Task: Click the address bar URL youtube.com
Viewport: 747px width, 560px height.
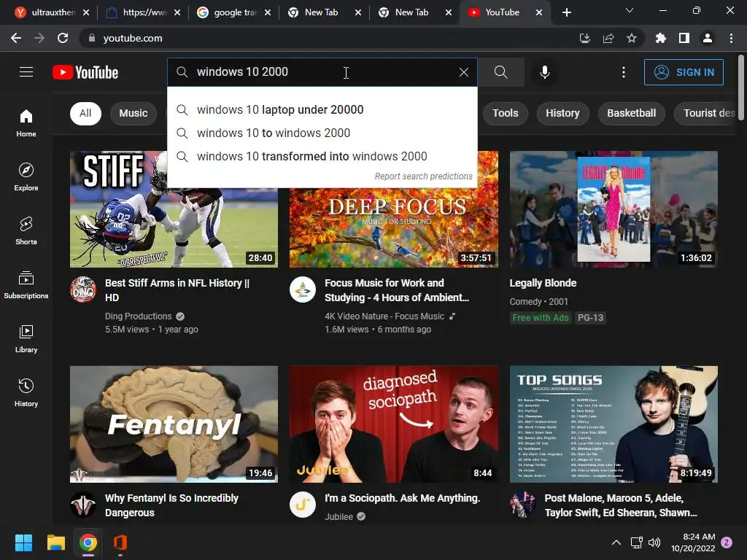Action: click(133, 38)
